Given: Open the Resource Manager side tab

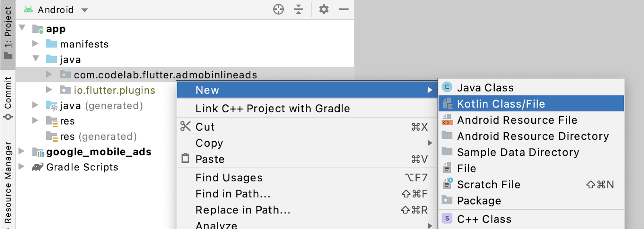Looking at the screenshot, I should [8, 183].
